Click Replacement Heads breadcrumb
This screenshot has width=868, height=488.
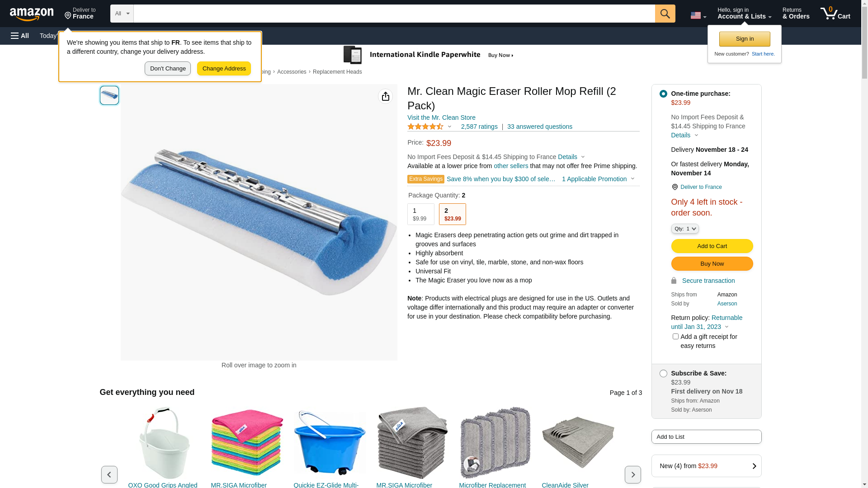(337, 72)
